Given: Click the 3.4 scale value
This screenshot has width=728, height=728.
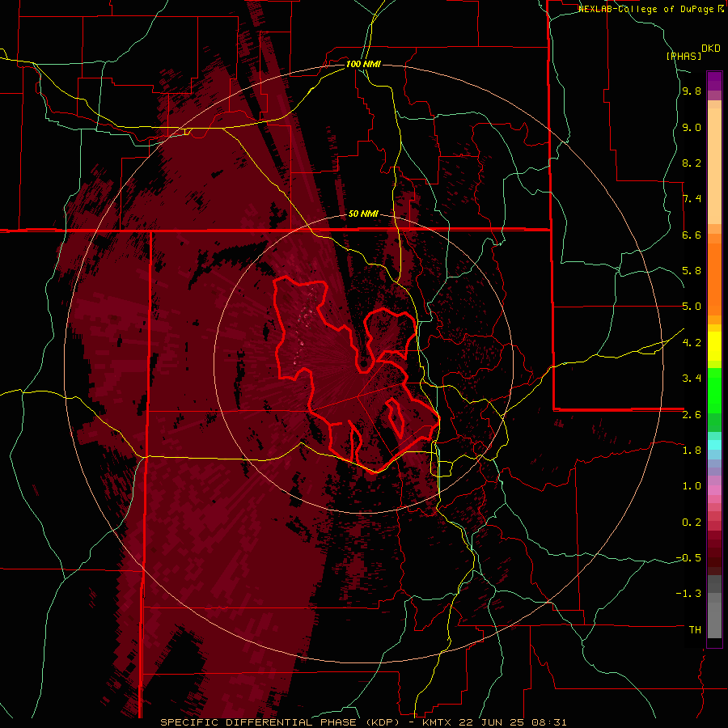Looking at the screenshot, I should (x=692, y=379).
